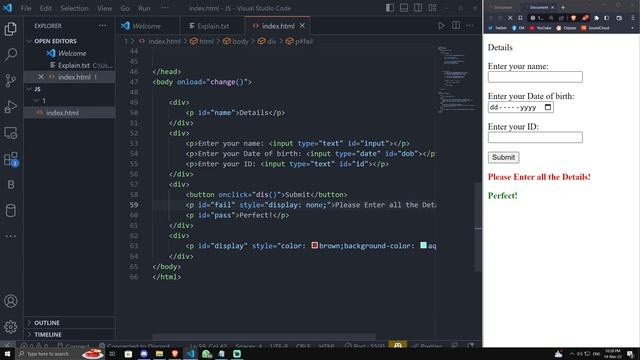Open the Selection menu
This screenshot has width=640, height=360.
click(74, 8)
